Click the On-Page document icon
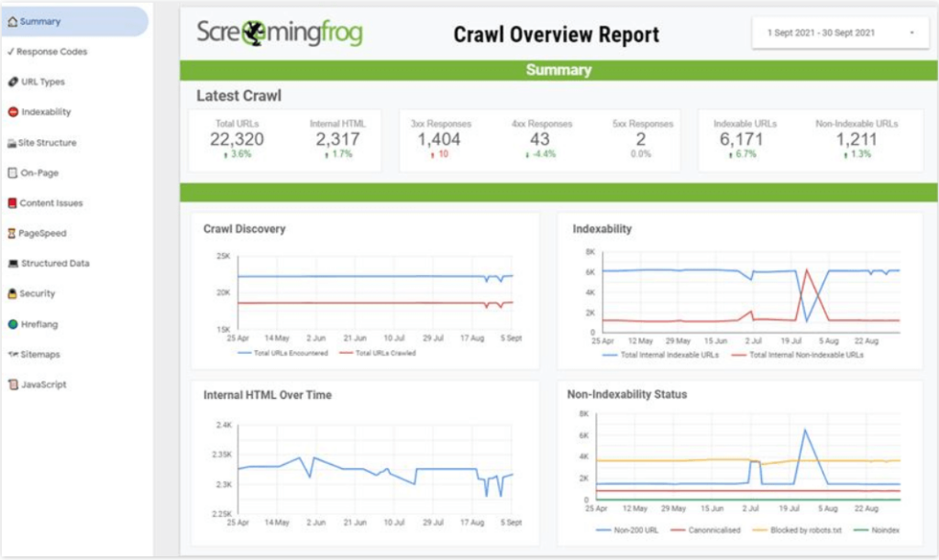The height and width of the screenshot is (560, 939). (11, 172)
